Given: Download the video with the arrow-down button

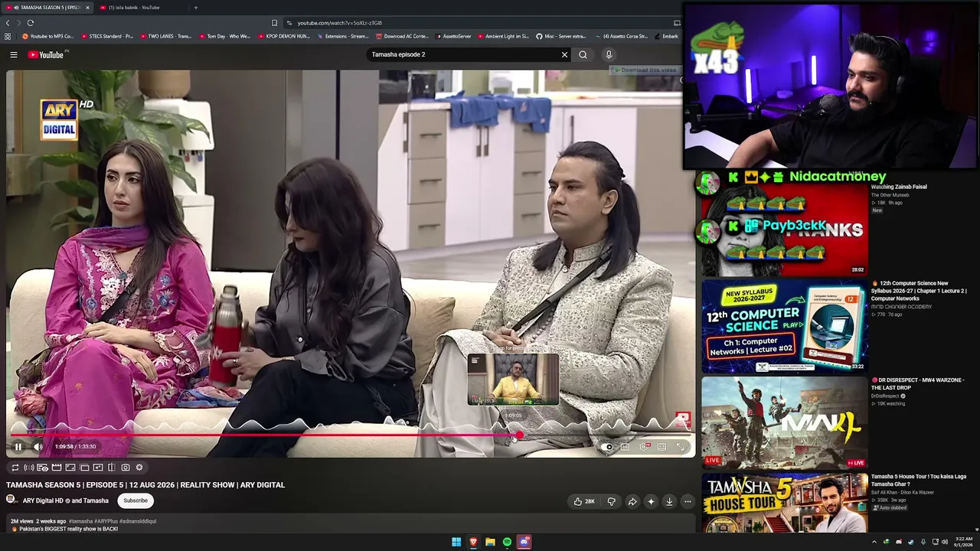Looking at the screenshot, I should [x=669, y=502].
